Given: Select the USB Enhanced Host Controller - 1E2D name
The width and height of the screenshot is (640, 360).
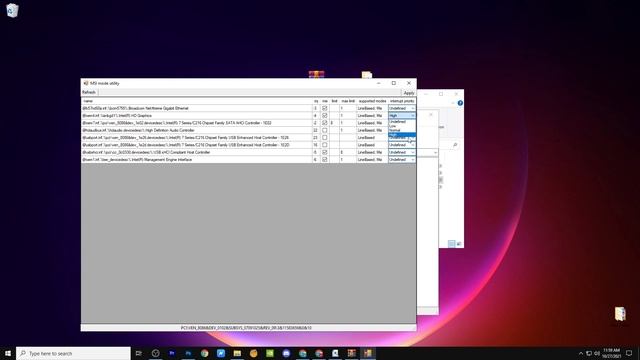Looking at the screenshot, I should tap(197, 145).
